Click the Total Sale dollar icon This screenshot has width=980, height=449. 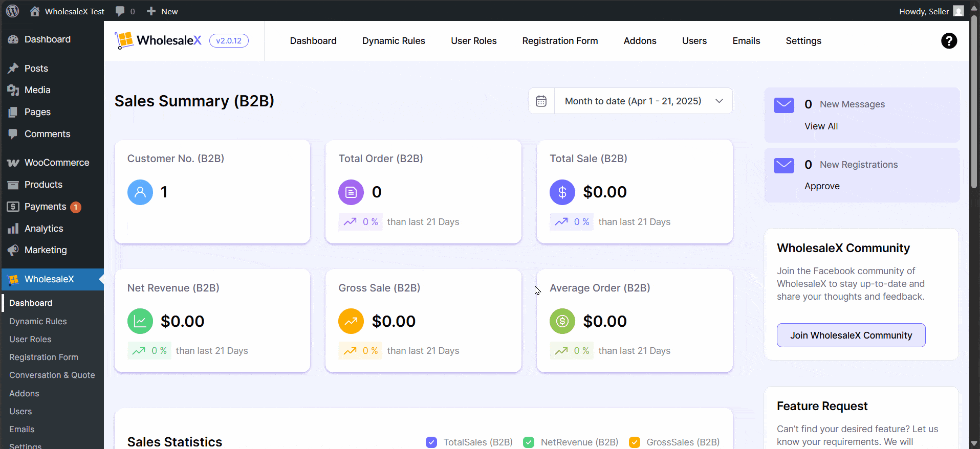(x=562, y=192)
